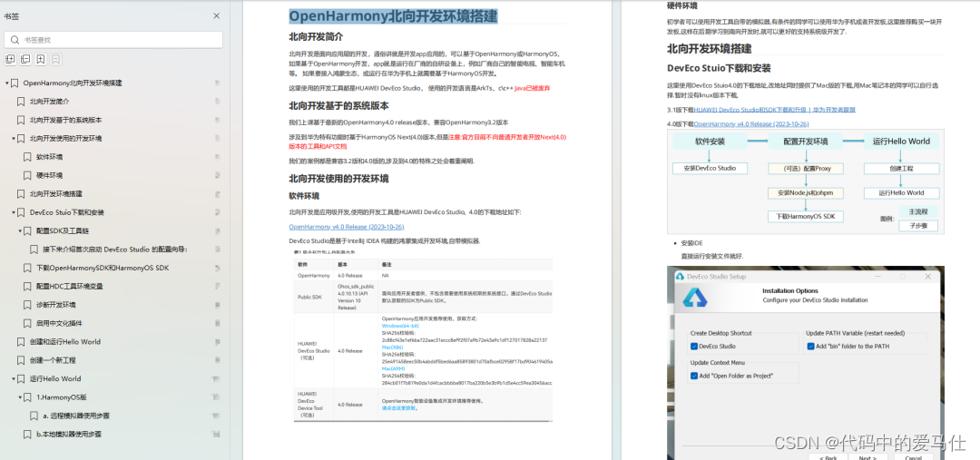980x460 pixels.
Task: Open HUAWEI DevEco Studio和SDK下载和升级 link
Action: 774,110
